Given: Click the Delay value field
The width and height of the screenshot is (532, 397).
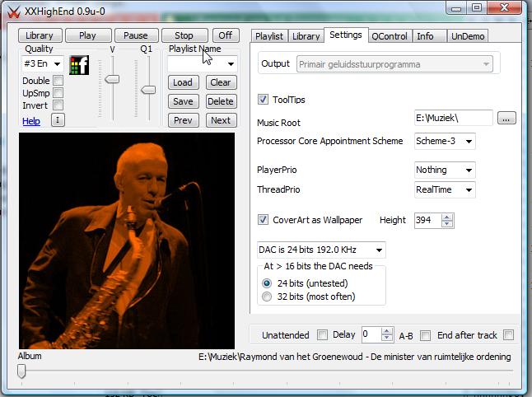Looking at the screenshot, I should coord(371,335).
